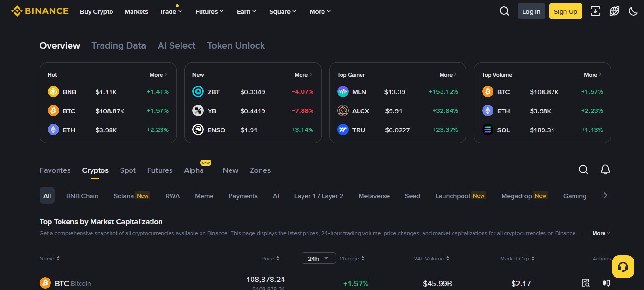
Task: Expand the Trade menu dropdown
Action: pyautogui.click(x=171, y=11)
